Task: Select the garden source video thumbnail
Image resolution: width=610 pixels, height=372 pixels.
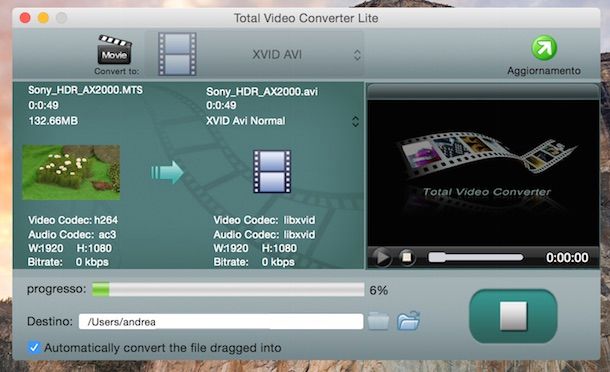Action: coord(71,172)
